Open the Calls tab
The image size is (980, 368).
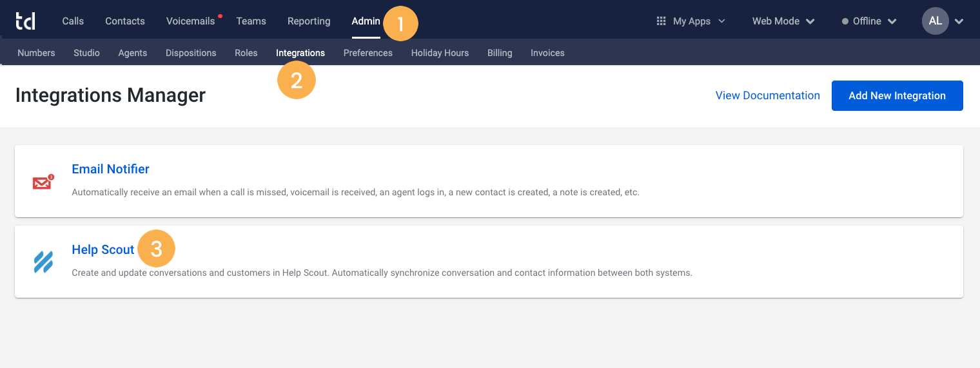click(x=73, y=21)
